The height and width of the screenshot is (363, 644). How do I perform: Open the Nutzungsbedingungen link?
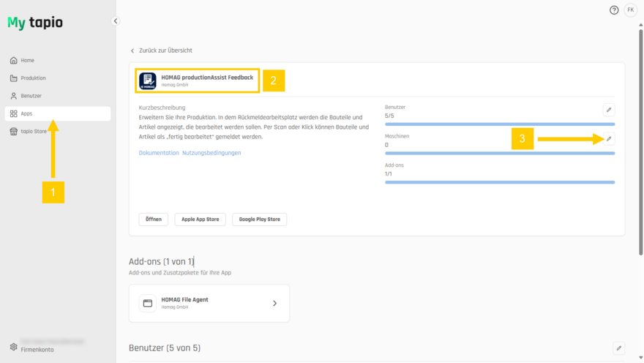(x=211, y=153)
